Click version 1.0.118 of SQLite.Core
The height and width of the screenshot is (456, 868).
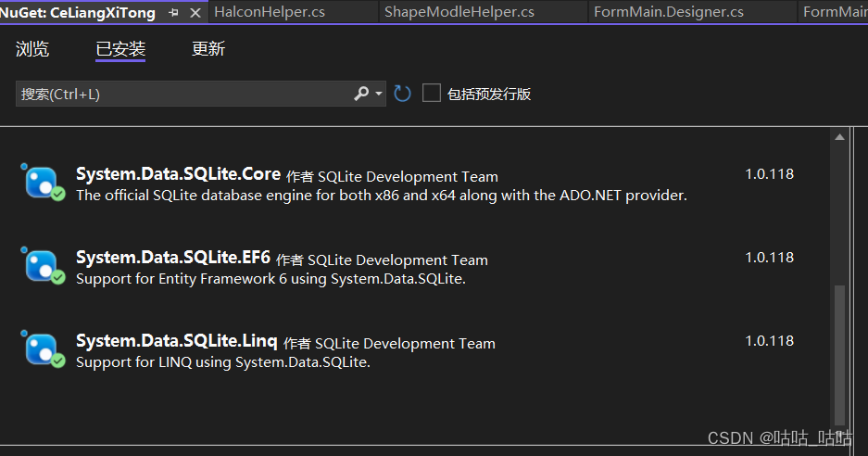pos(770,174)
